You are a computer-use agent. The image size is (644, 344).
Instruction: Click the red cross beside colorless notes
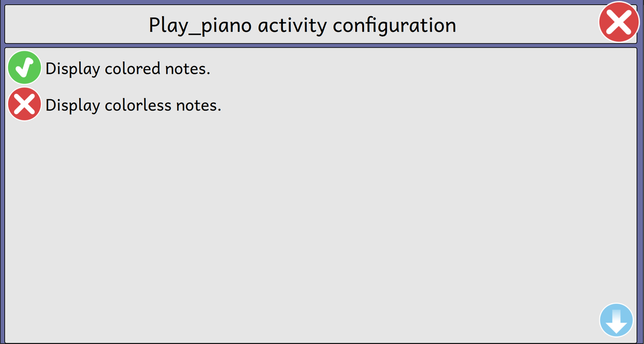tap(24, 105)
